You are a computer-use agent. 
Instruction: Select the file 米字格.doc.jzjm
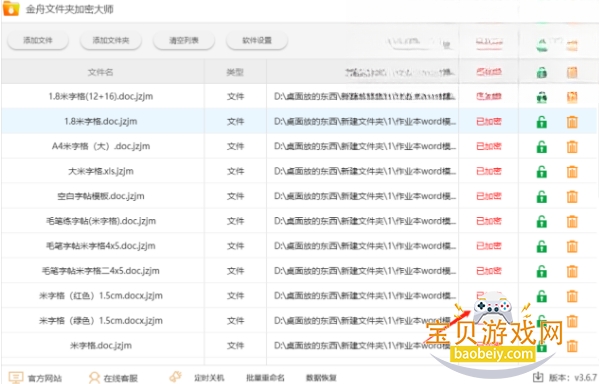tap(101, 345)
